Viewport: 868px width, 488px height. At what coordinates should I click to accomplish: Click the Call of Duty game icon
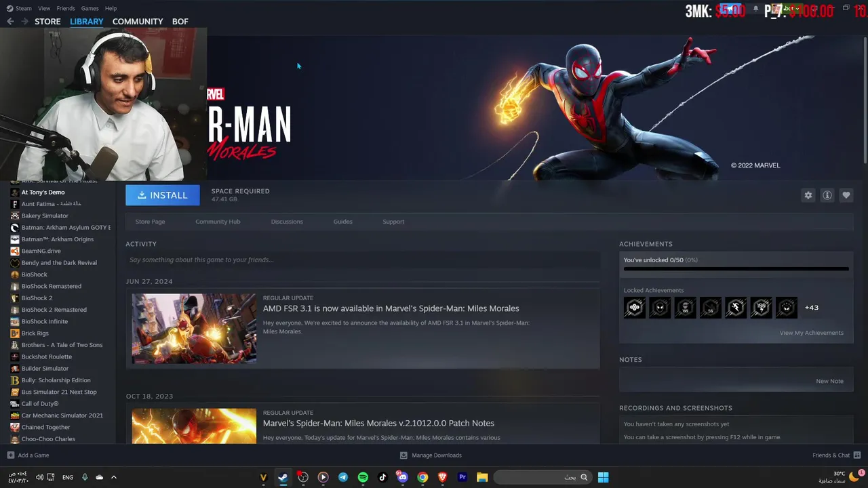coord(15,403)
